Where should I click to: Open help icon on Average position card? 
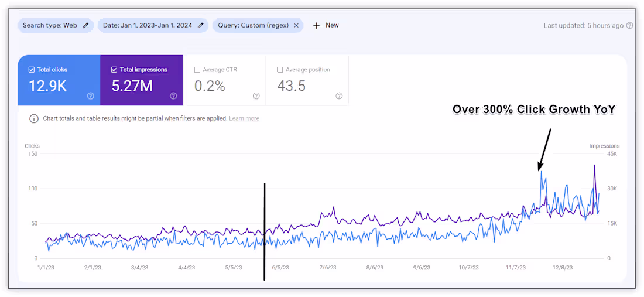pos(339,96)
